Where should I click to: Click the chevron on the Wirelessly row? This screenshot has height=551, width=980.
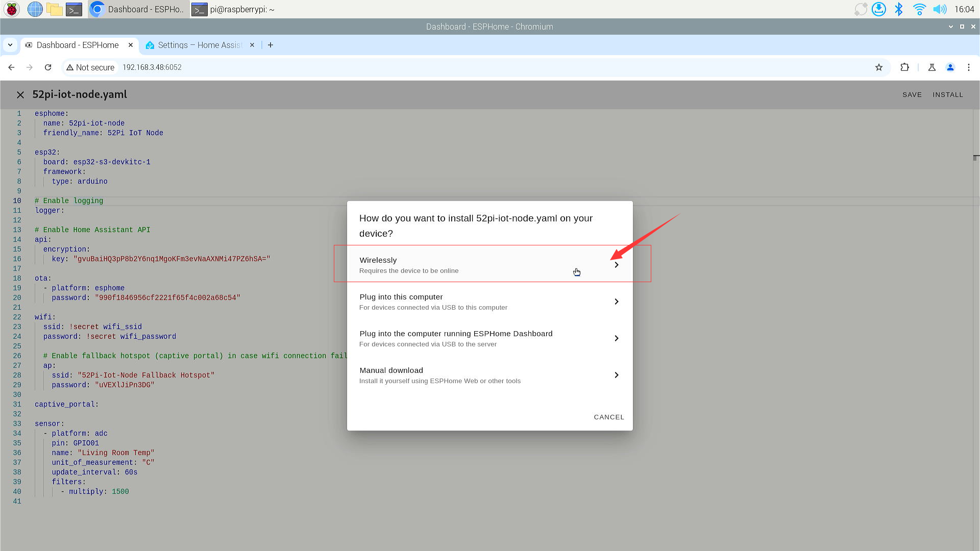616,265
